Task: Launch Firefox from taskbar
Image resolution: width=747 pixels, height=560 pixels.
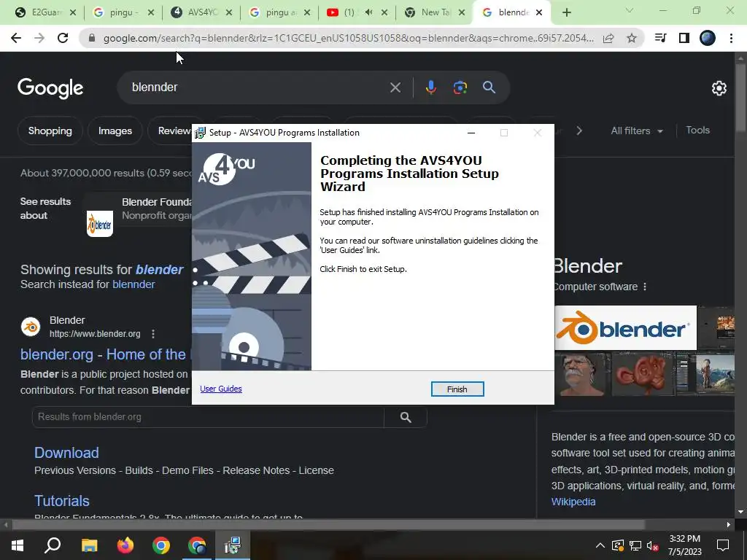Action: point(125,545)
